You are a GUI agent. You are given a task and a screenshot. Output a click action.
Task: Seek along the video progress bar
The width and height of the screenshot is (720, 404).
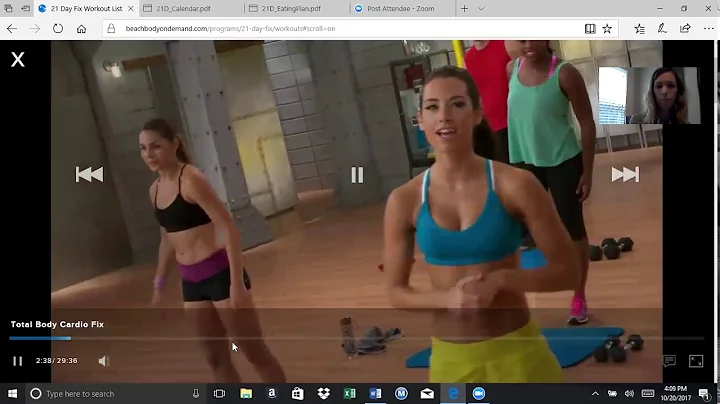pos(357,338)
